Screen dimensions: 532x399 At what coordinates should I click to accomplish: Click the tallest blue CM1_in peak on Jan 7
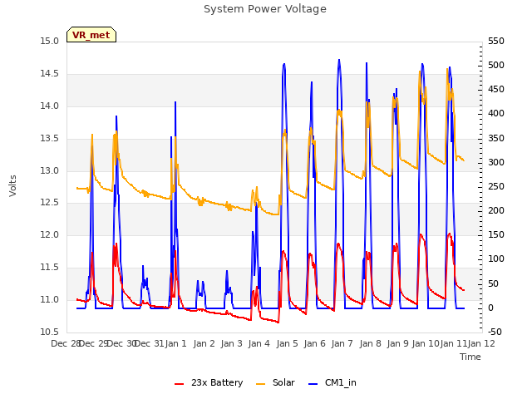pyautogui.click(x=339, y=61)
